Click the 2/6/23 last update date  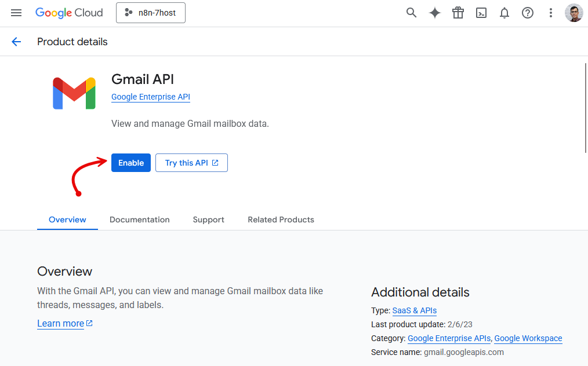[460, 324]
